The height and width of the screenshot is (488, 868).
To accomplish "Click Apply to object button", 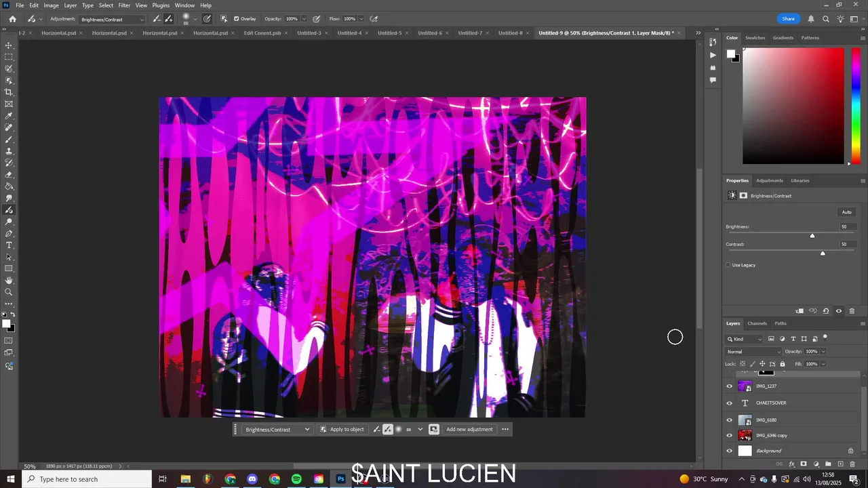I will click(342, 429).
